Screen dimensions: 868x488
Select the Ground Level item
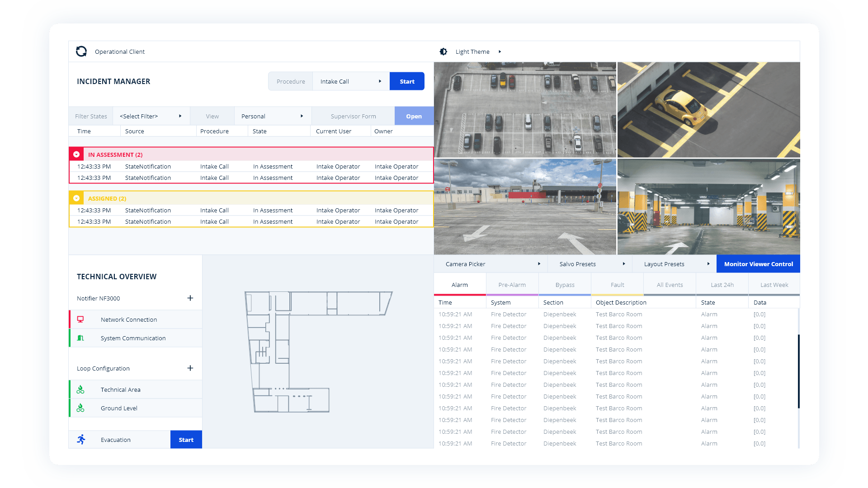[x=136, y=408]
